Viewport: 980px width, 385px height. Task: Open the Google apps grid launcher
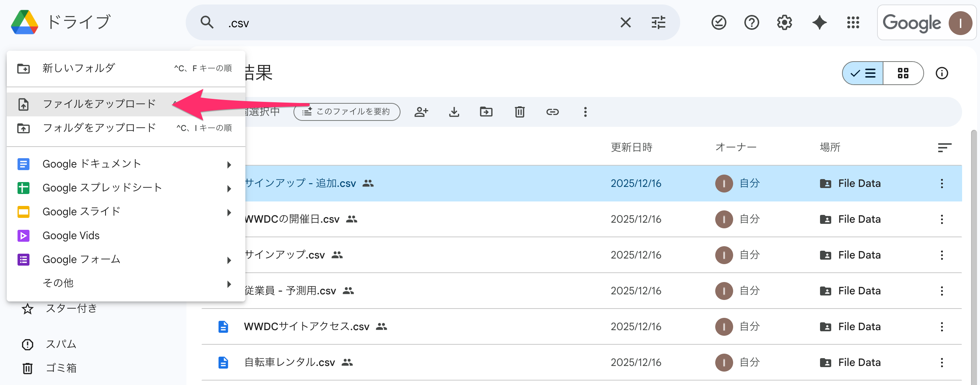(x=852, y=23)
